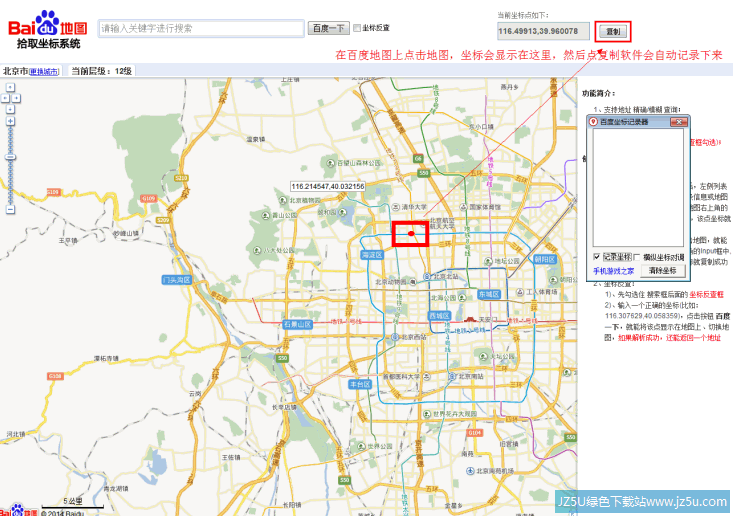
Task: Click the 北海公园 park icon
Action: [462, 297]
